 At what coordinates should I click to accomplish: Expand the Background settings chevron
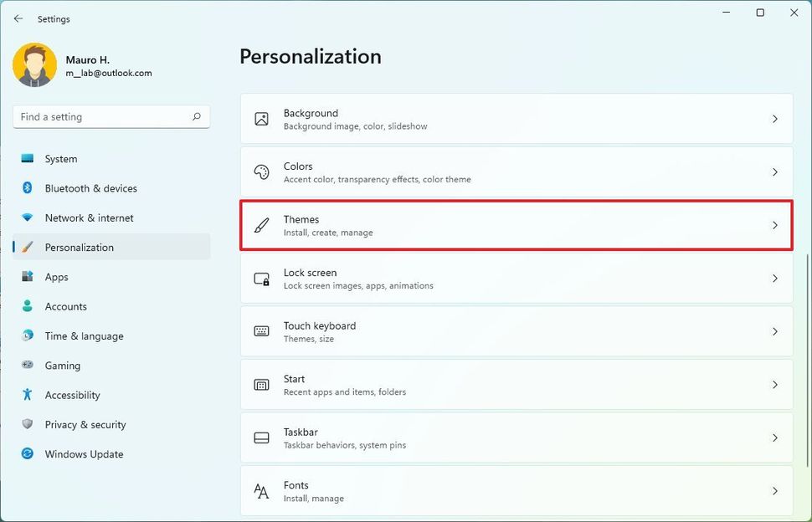click(774, 119)
